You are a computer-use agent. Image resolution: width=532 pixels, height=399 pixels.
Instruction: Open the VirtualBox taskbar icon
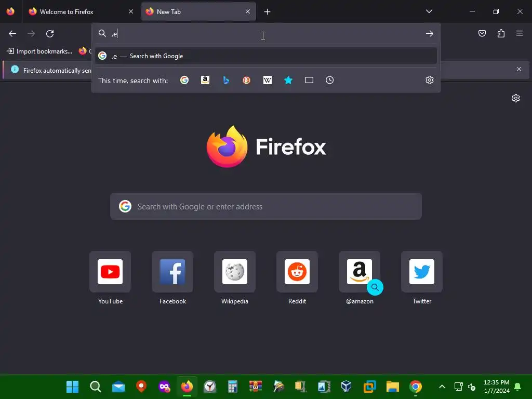[x=346, y=387]
